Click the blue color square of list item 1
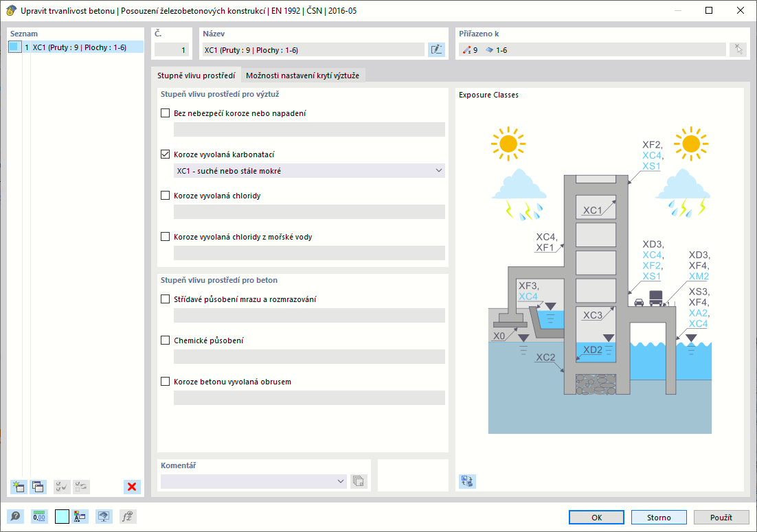Image resolution: width=757 pixels, height=532 pixels. point(14,47)
